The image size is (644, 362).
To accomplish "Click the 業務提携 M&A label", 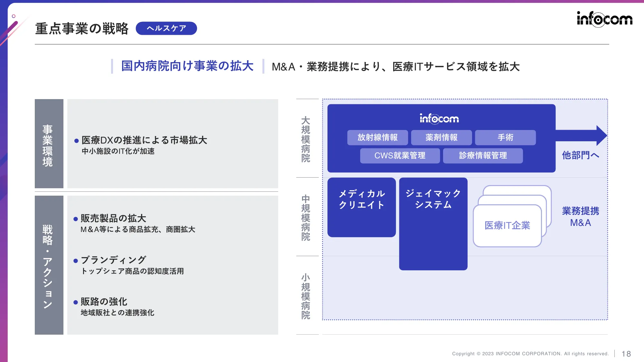I will [581, 217].
